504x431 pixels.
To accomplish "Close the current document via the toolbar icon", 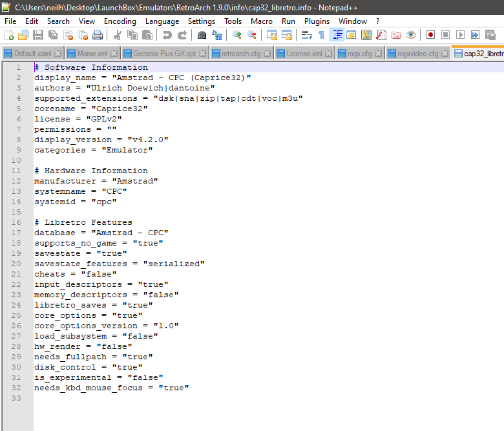I will coord(68,35).
